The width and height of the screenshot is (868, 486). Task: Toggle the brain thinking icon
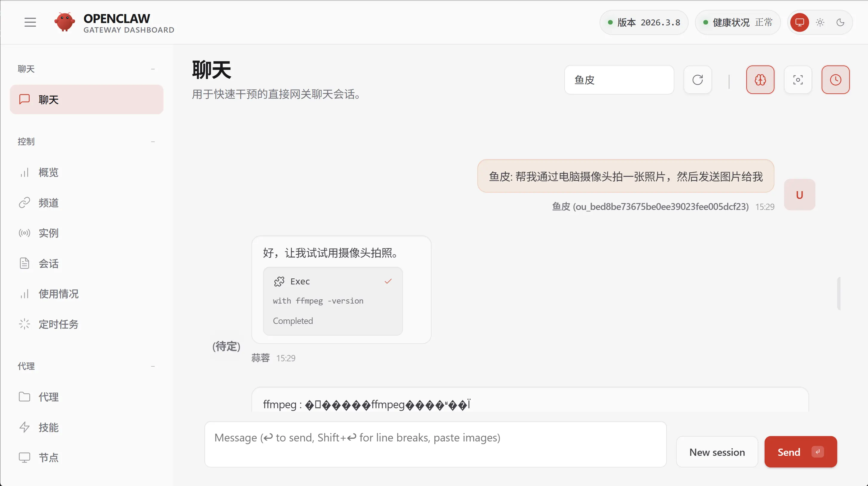[x=760, y=80]
